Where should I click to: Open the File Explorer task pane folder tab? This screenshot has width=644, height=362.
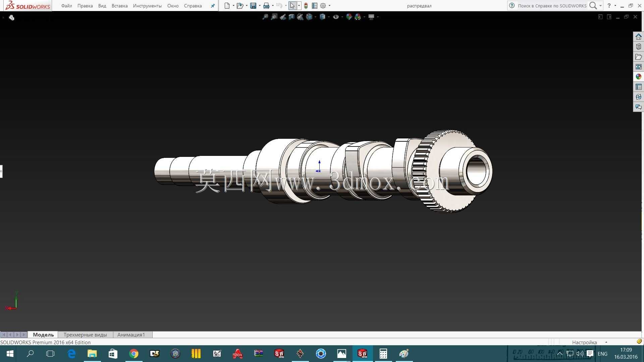tap(638, 57)
